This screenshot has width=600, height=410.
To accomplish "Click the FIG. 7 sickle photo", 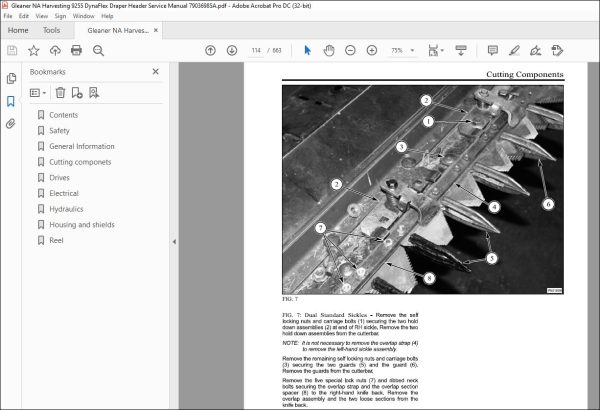I will coord(423,189).
